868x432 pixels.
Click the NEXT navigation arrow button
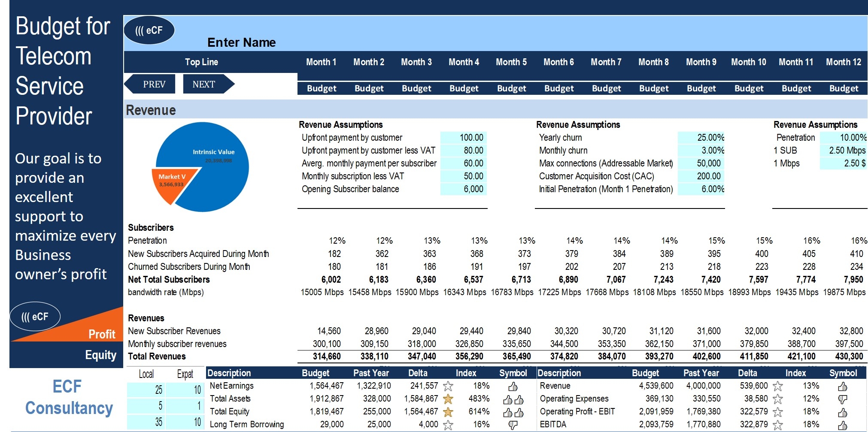207,84
